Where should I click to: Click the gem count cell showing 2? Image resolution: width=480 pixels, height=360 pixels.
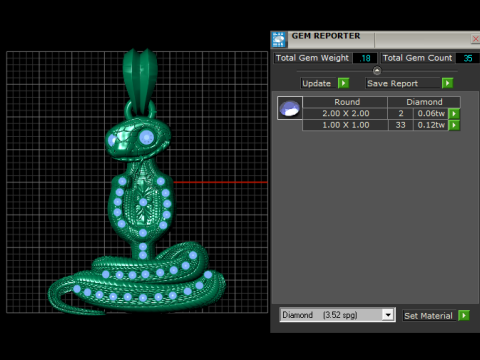pyautogui.click(x=401, y=114)
